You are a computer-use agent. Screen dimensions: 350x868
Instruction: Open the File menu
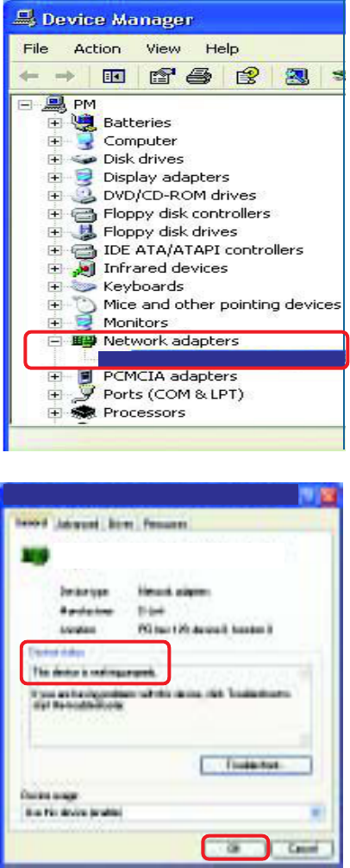pyautogui.click(x=36, y=48)
